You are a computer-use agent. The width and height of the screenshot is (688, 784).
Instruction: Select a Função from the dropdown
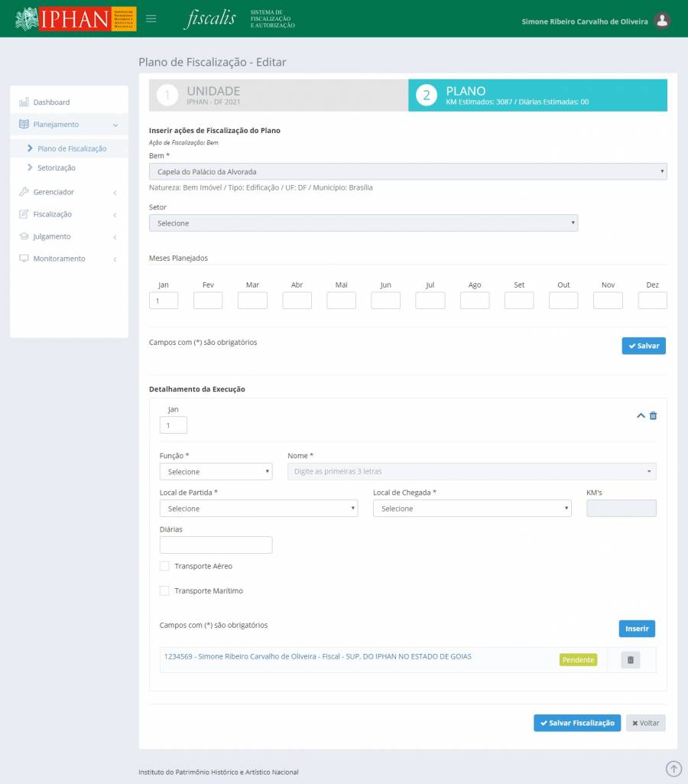point(216,472)
